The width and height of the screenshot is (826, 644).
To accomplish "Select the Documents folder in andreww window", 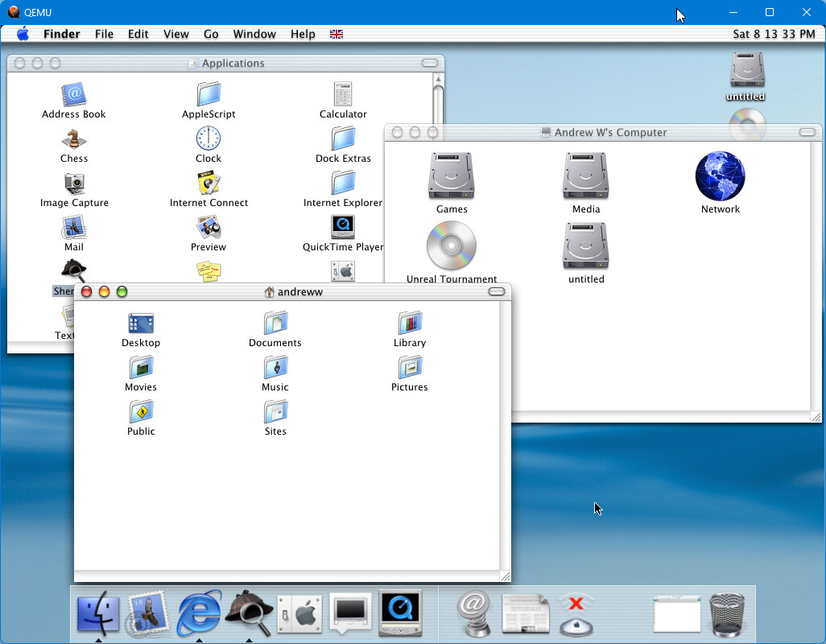I will (275, 324).
